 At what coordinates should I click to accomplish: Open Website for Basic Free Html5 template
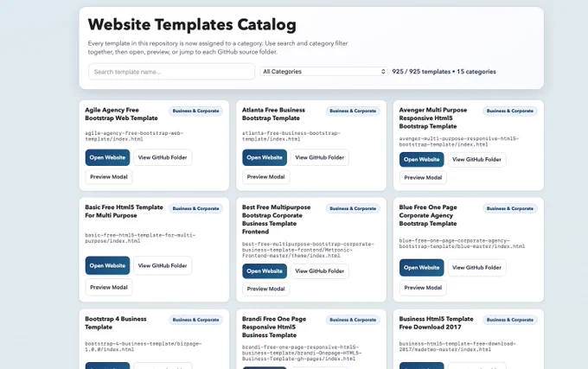click(x=107, y=265)
